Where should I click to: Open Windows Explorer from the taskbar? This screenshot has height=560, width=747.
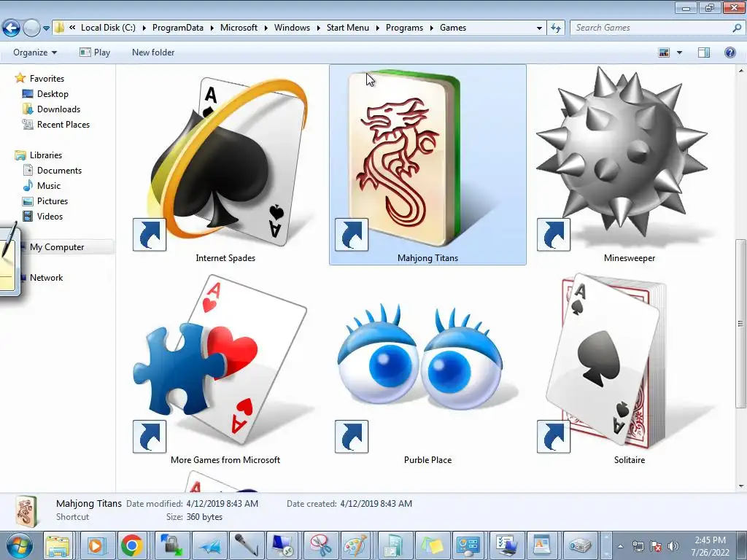pyautogui.click(x=58, y=545)
